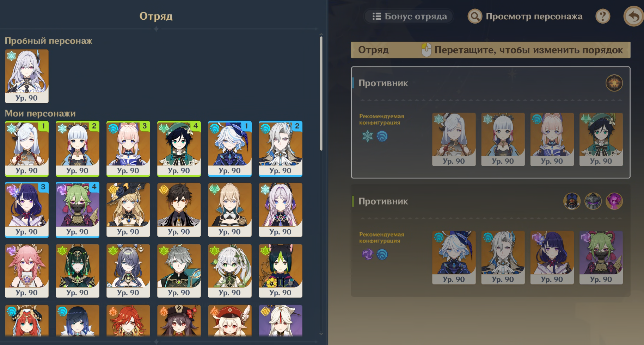Image resolution: width=644 pixels, height=345 pixels.
Task: Click the Просмотр персонажа button
Action: coord(525,16)
